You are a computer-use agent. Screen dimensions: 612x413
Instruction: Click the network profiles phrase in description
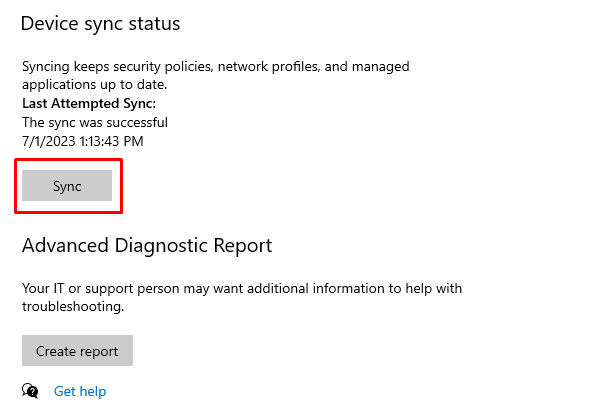coord(269,66)
